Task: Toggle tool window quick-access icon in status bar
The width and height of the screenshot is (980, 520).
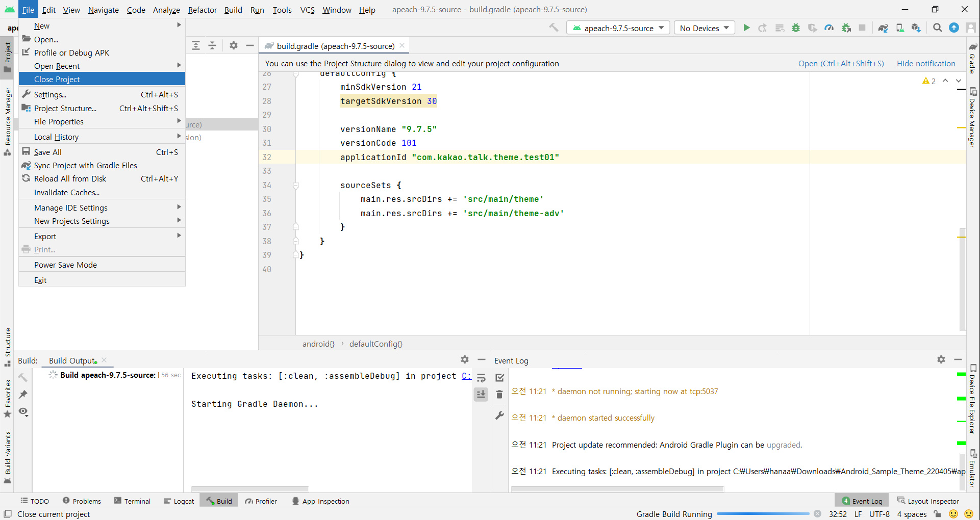Action: (8, 514)
